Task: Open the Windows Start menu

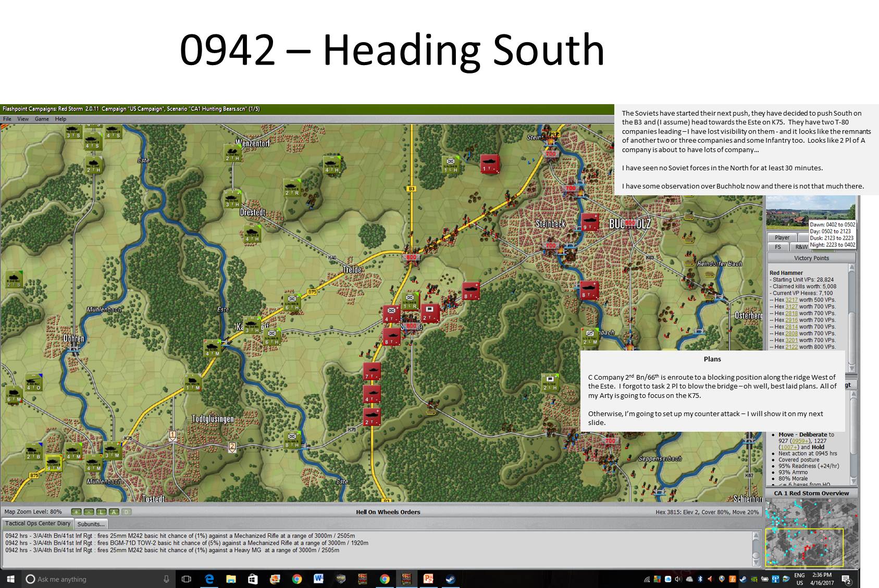Action: point(10,579)
